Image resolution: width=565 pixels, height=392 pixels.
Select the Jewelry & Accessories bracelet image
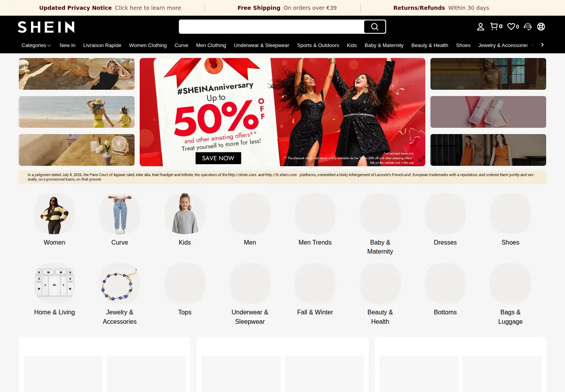coord(120,283)
